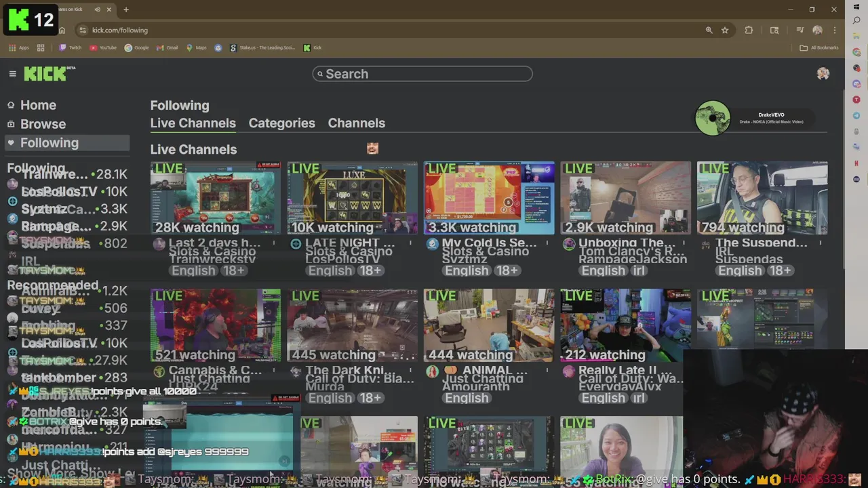Open stream with 3.3K watching thumbnail
This screenshot has width=868, height=488.
[x=489, y=198]
